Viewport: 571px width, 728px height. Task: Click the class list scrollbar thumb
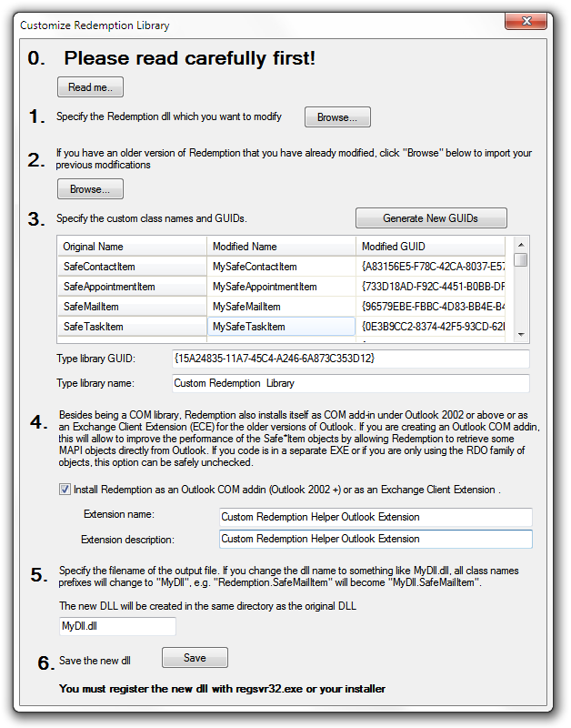[521, 259]
